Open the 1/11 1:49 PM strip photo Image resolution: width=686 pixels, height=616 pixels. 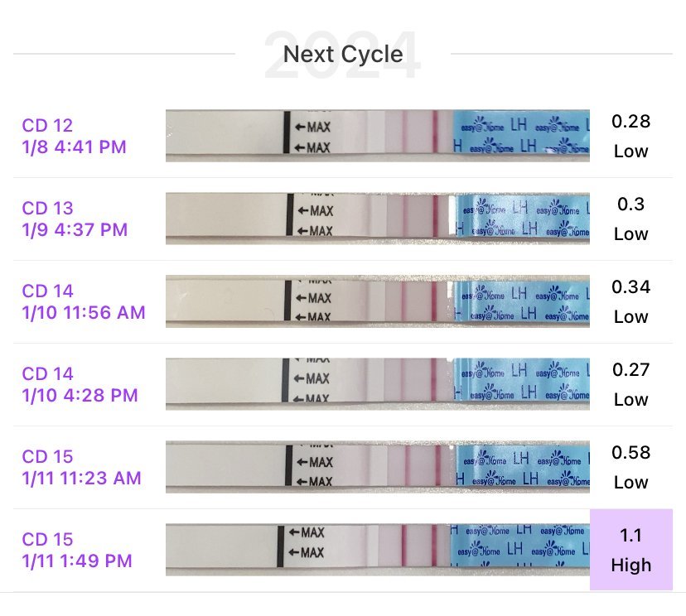377,550
